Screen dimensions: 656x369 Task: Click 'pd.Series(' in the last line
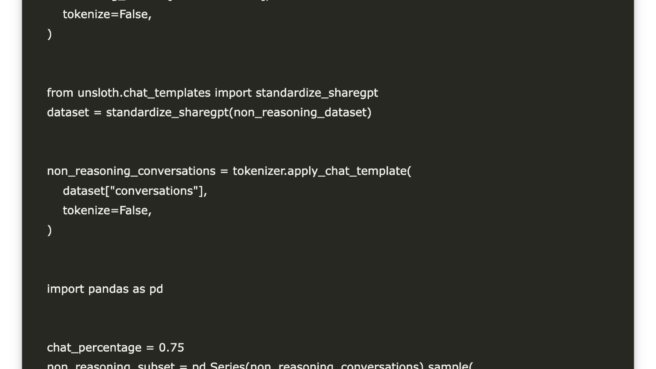pyautogui.click(x=221, y=365)
